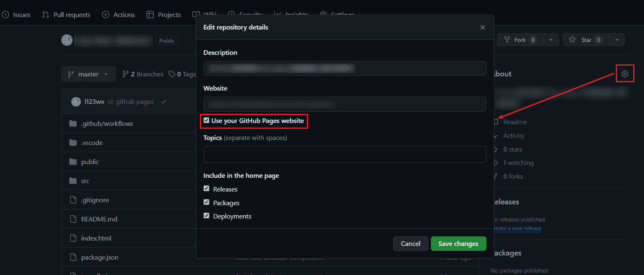Uncheck Use your GitHub Pages website
The height and width of the screenshot is (275, 644).
click(x=207, y=121)
